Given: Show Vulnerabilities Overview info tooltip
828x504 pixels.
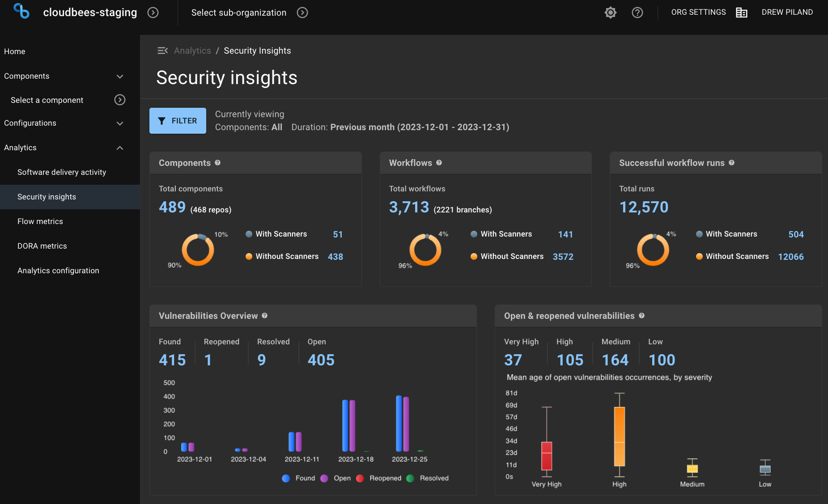Looking at the screenshot, I should click(264, 316).
